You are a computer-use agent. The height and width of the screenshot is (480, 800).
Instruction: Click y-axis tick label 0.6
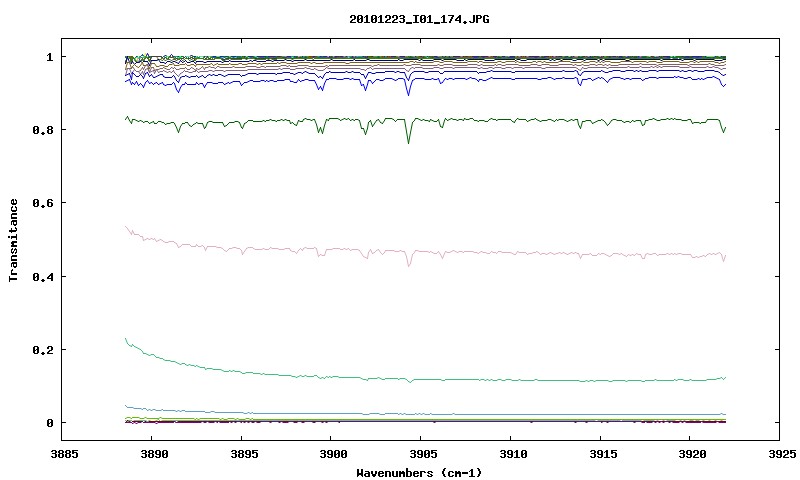pos(43,203)
